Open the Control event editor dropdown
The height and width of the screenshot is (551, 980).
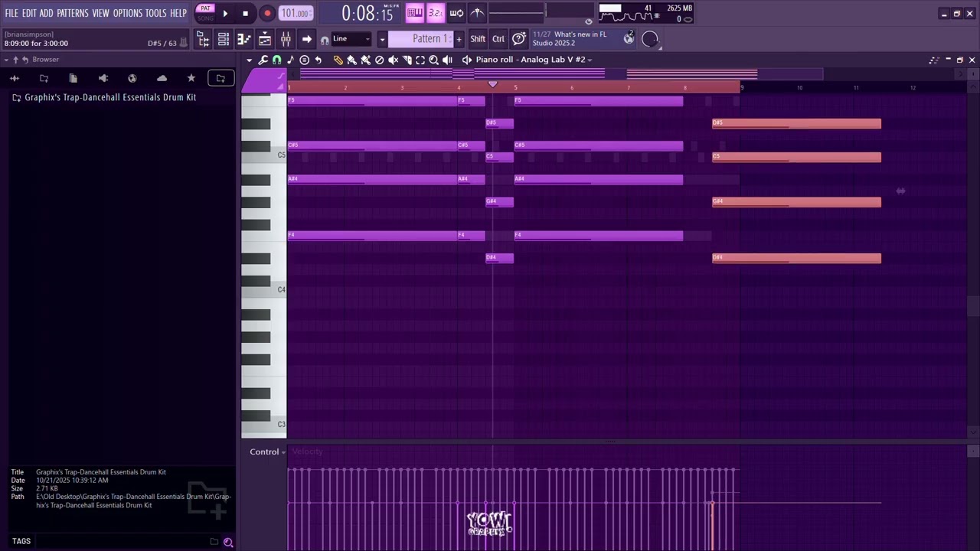click(267, 452)
